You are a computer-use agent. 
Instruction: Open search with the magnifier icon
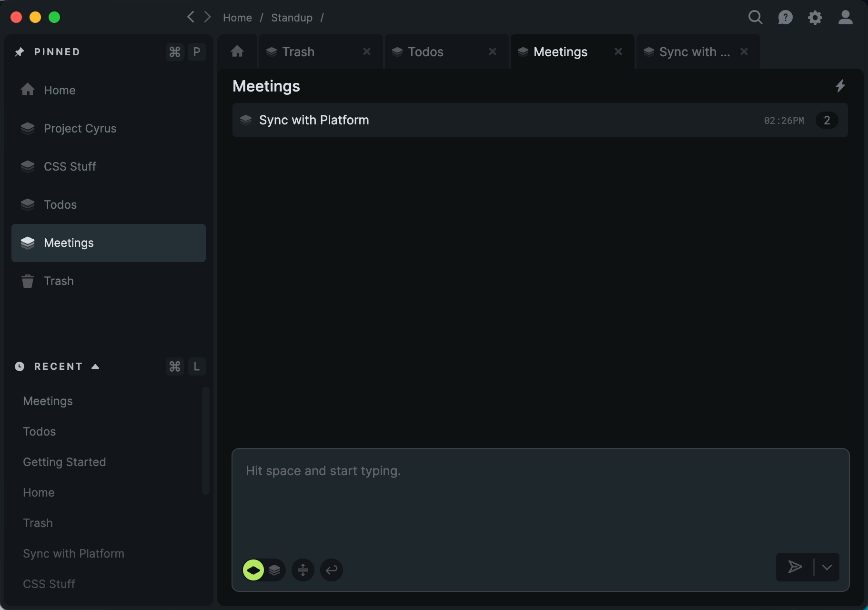click(756, 17)
